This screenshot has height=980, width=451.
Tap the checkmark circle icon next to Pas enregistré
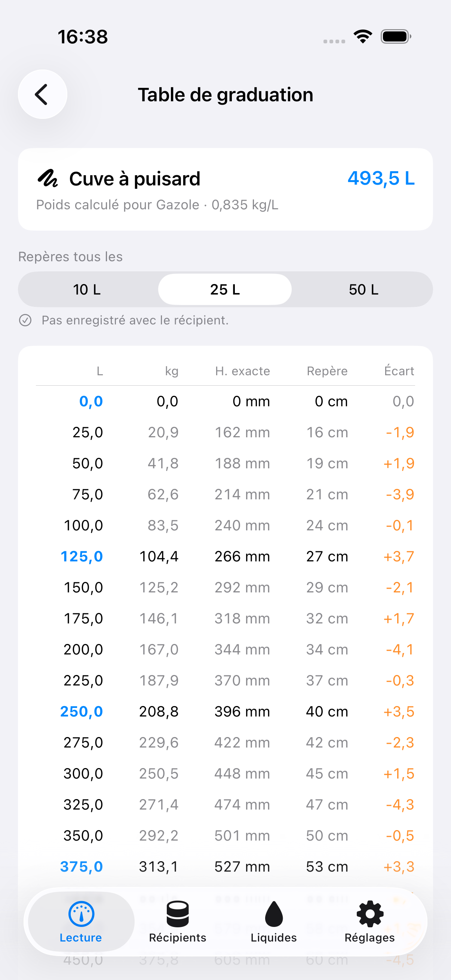pos(25,320)
